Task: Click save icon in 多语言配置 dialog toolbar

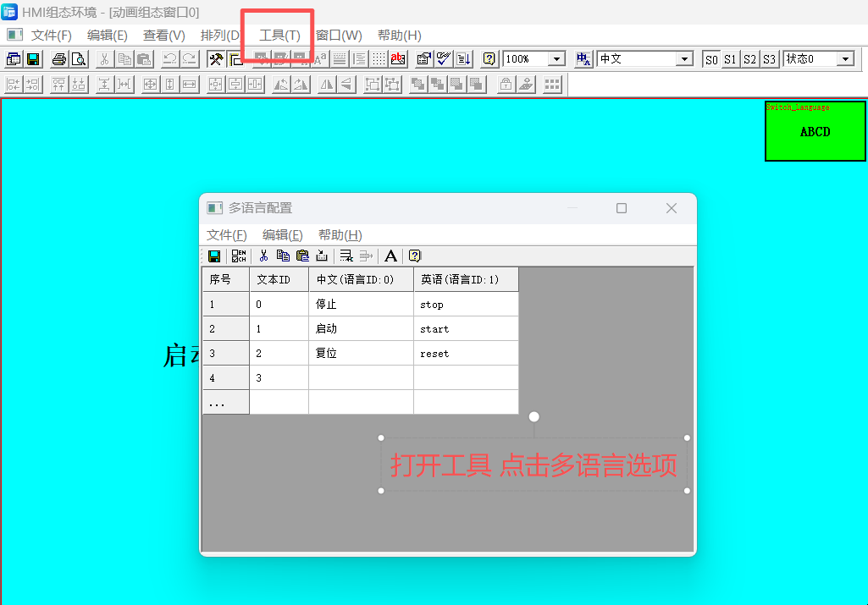Action: pyautogui.click(x=214, y=256)
